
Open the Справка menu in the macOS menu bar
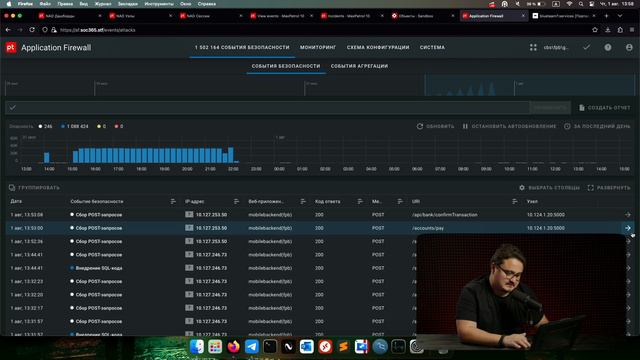[x=207, y=4]
